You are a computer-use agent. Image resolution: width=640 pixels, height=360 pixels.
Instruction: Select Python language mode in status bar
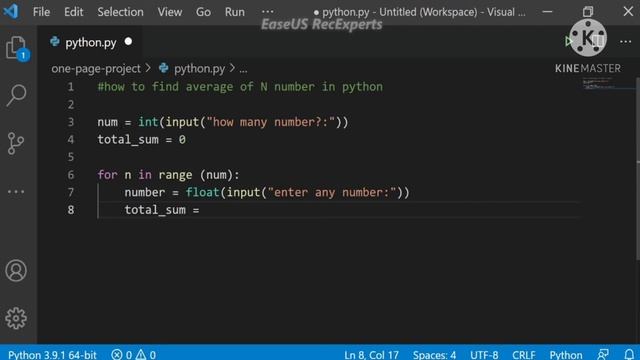pos(566,354)
